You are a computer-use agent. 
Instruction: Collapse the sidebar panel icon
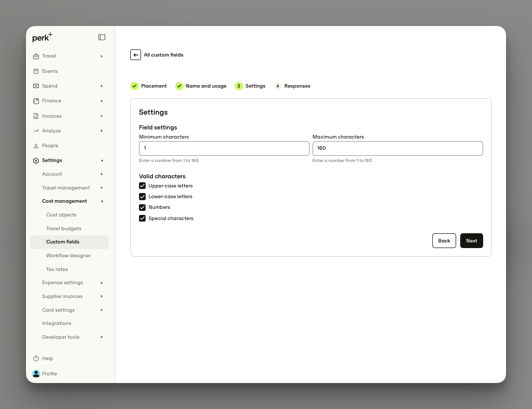pyautogui.click(x=102, y=37)
